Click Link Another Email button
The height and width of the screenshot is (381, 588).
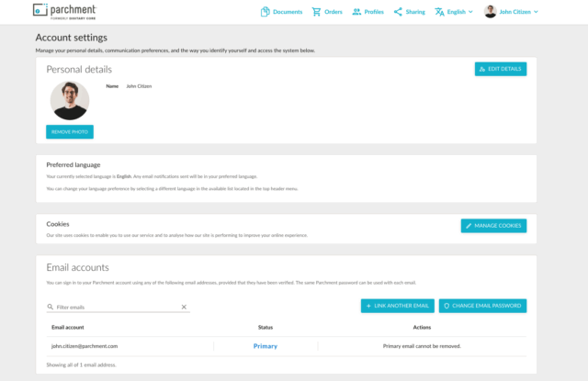(398, 306)
